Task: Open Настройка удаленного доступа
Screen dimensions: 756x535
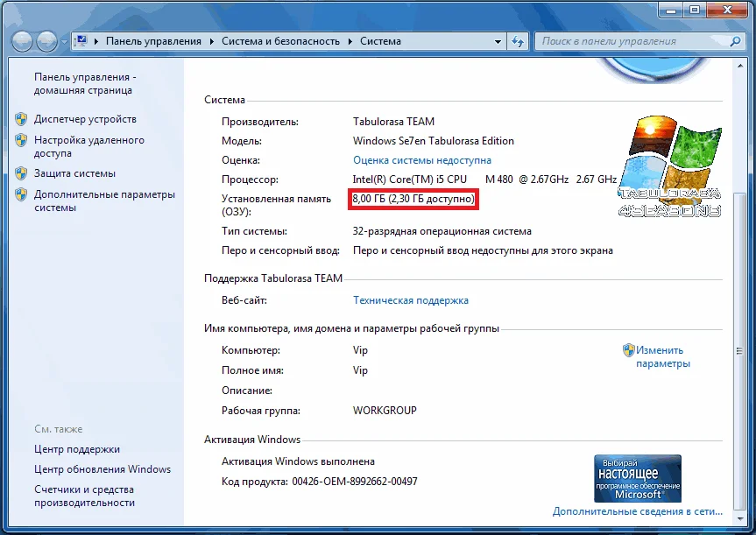Action: click(x=88, y=146)
